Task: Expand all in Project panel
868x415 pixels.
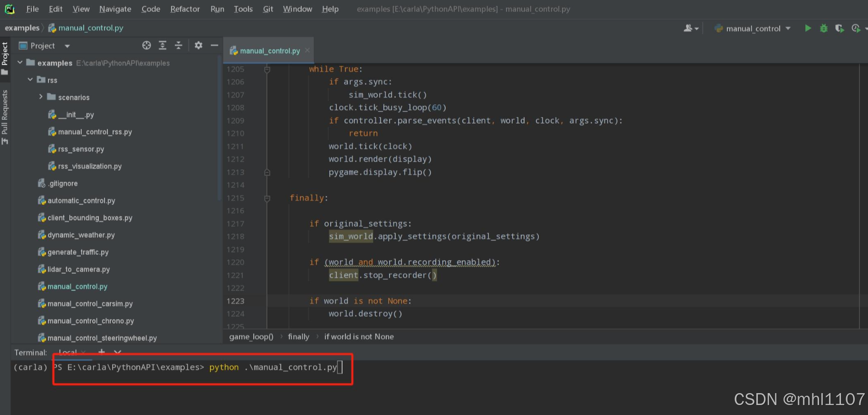Action: click(162, 46)
